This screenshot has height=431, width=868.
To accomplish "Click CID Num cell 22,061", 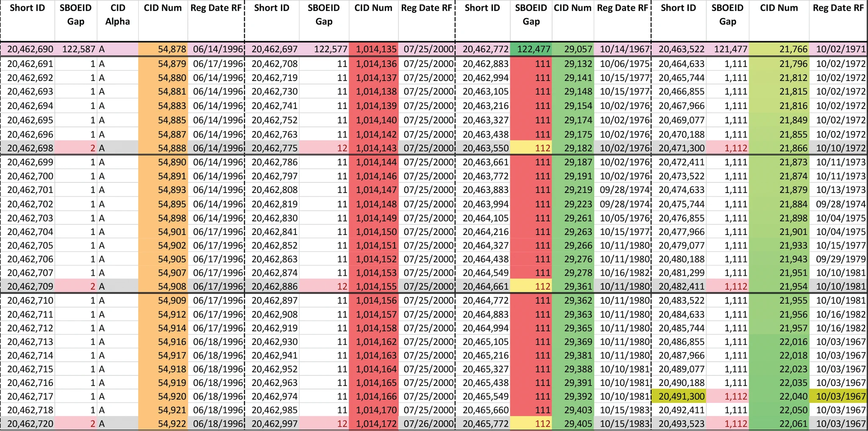I will 779,424.
